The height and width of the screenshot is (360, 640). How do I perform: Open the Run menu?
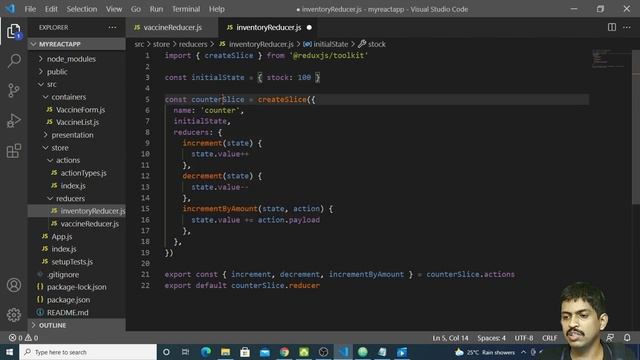(x=156, y=9)
